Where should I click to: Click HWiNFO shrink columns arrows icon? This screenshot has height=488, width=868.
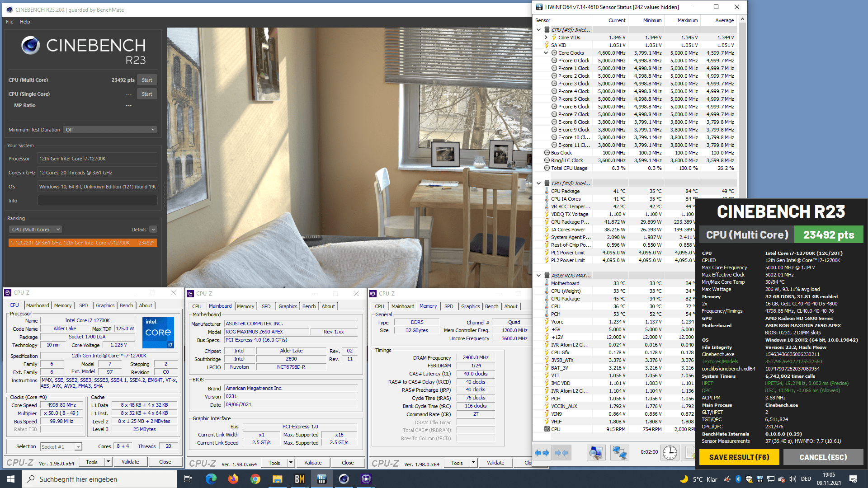[561, 452]
